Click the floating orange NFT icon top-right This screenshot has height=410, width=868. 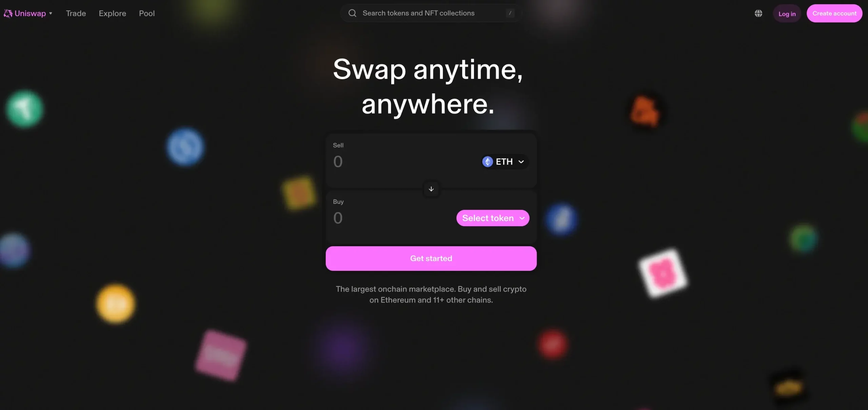click(x=644, y=110)
